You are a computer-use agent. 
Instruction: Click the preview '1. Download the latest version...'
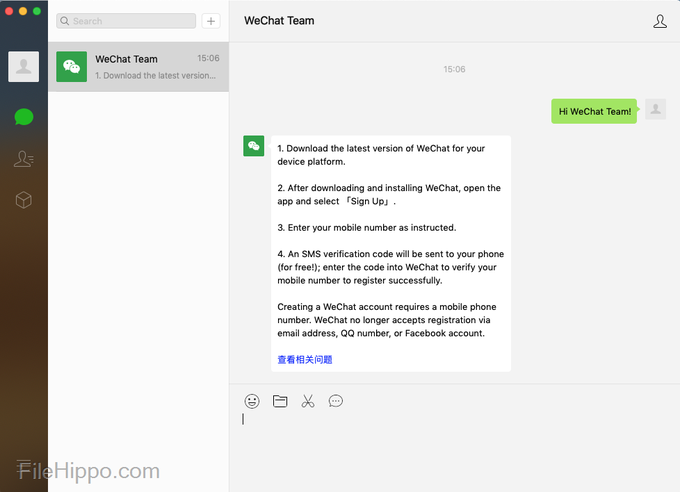click(x=155, y=75)
